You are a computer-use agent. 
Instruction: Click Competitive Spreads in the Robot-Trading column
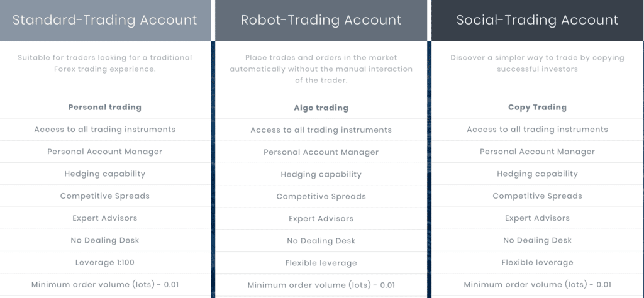click(321, 196)
